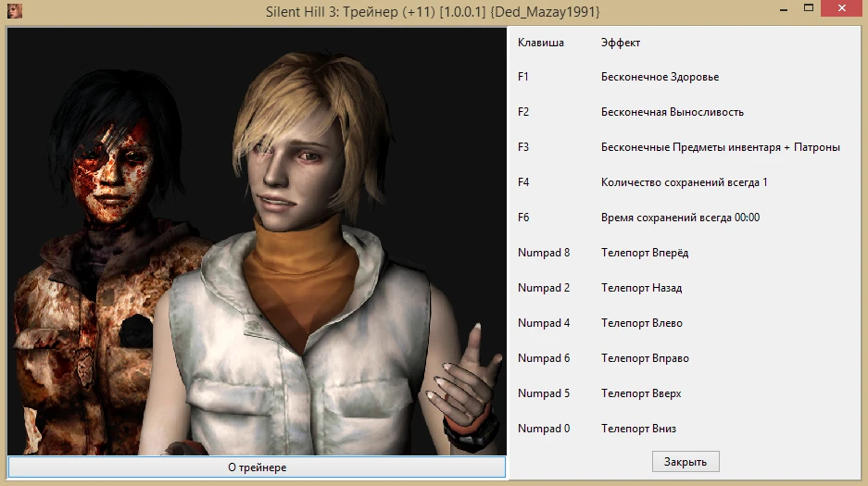Viewport: 868px width, 486px height.
Task: Select the 'F3' key label
Action: (523, 147)
